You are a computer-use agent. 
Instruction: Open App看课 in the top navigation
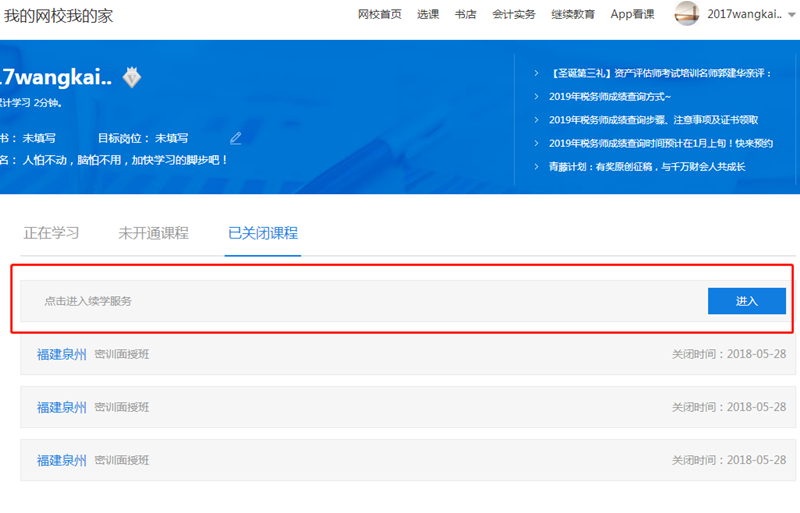point(632,14)
